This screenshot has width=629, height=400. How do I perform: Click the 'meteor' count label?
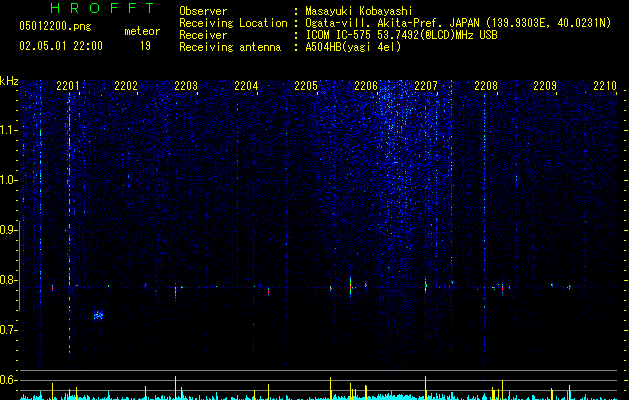pos(142,31)
